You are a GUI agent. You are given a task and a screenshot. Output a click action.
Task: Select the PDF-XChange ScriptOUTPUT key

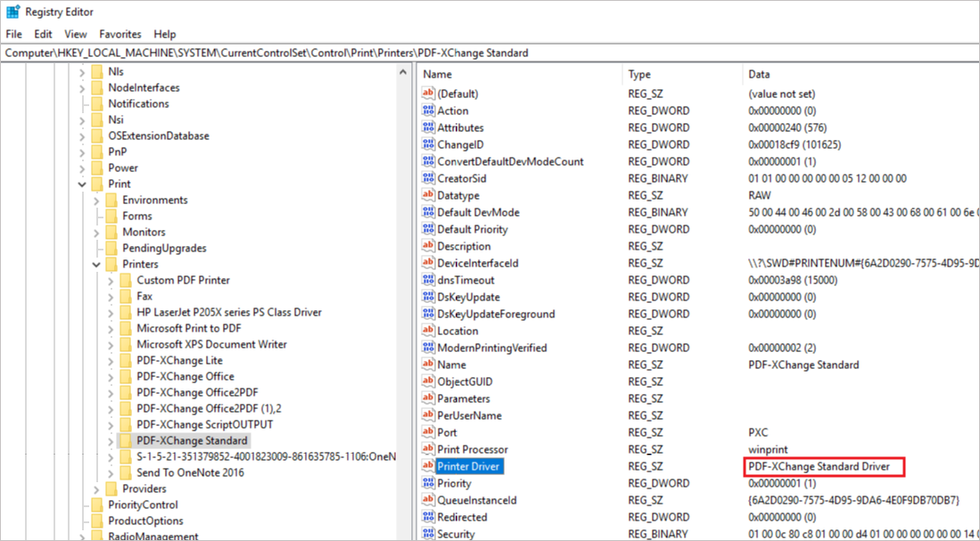click(205, 425)
